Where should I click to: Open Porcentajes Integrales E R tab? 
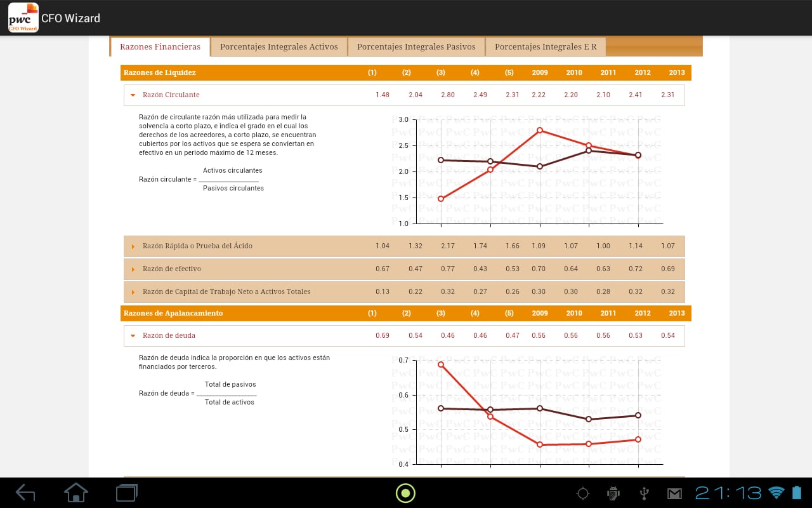click(546, 46)
